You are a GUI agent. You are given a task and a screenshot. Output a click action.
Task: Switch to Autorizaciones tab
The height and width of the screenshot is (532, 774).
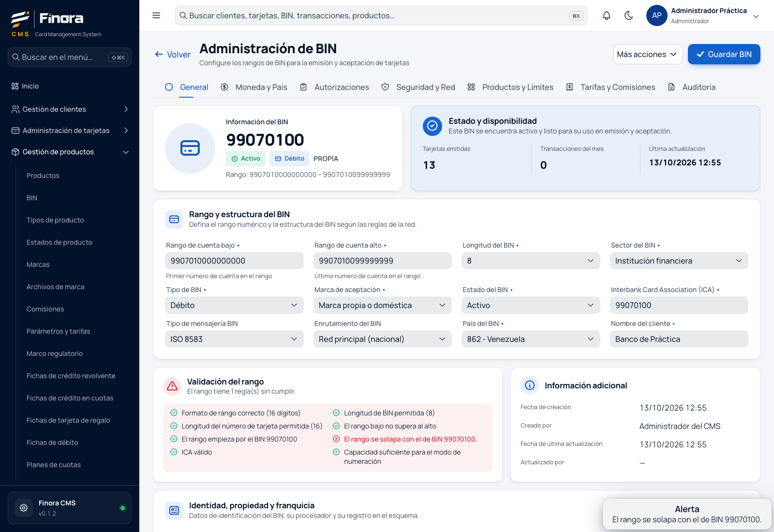334,87
